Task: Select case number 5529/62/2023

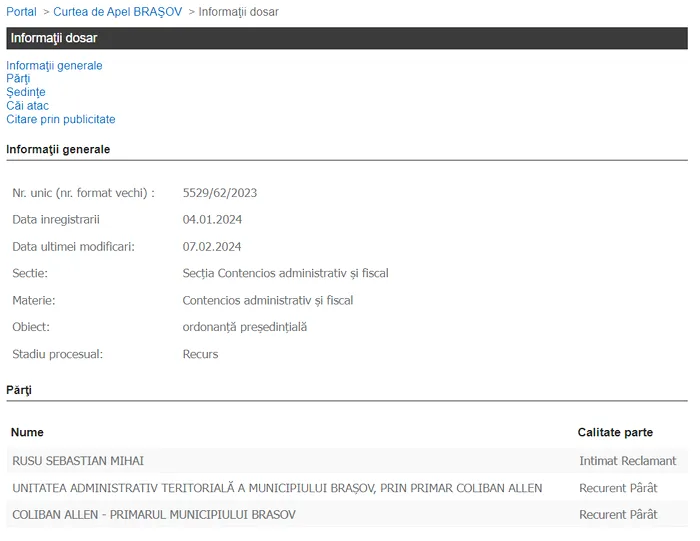Action: pos(219,193)
